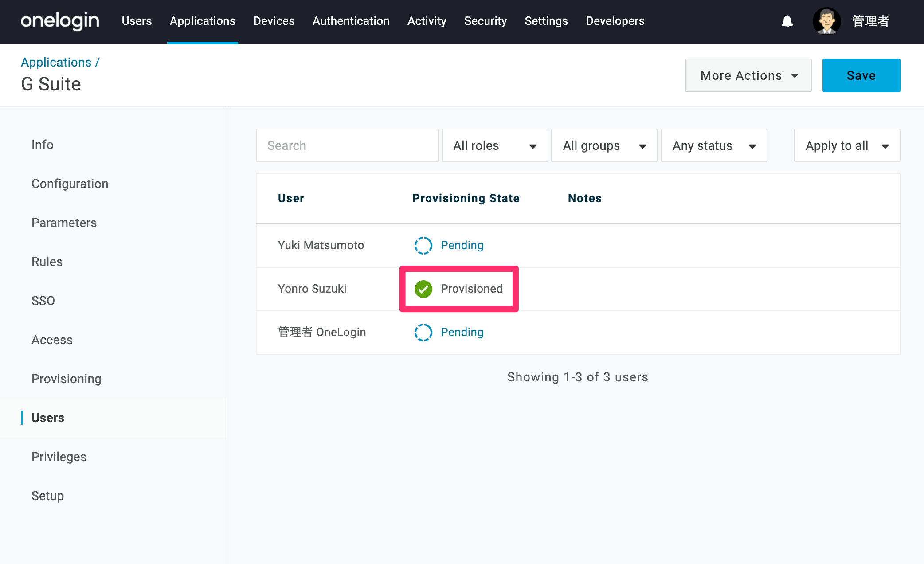
Task: Click the Provisioned status text
Action: pos(472,289)
